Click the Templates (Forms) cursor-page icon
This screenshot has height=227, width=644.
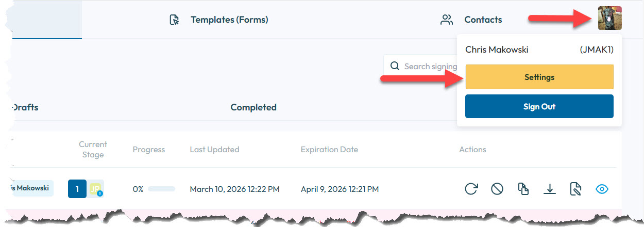tap(175, 20)
